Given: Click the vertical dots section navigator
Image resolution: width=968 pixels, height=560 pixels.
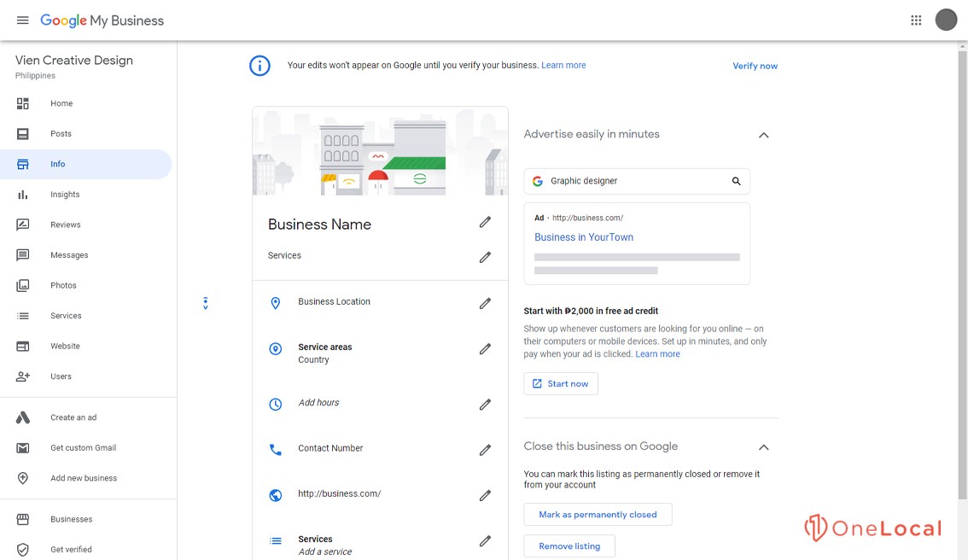Looking at the screenshot, I should click(206, 303).
